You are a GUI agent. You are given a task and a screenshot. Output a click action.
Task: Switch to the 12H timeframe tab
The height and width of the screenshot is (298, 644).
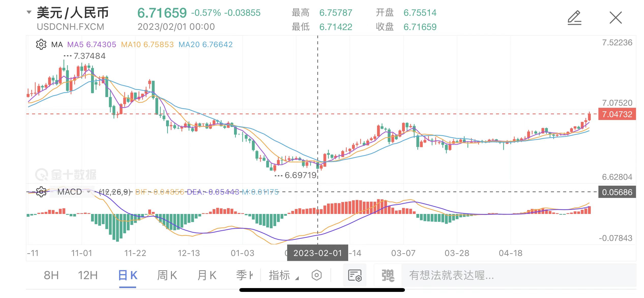pos(87,275)
